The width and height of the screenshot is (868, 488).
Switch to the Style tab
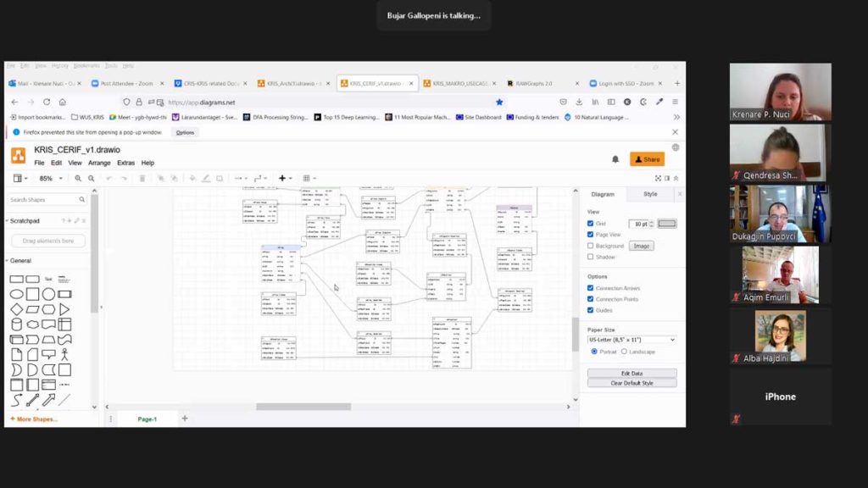click(650, 194)
